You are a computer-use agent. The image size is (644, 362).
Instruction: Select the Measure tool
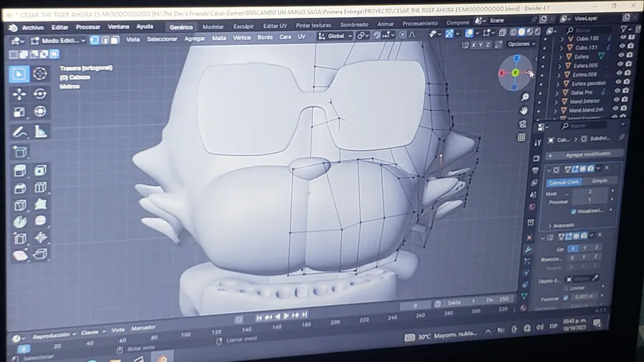tap(41, 132)
